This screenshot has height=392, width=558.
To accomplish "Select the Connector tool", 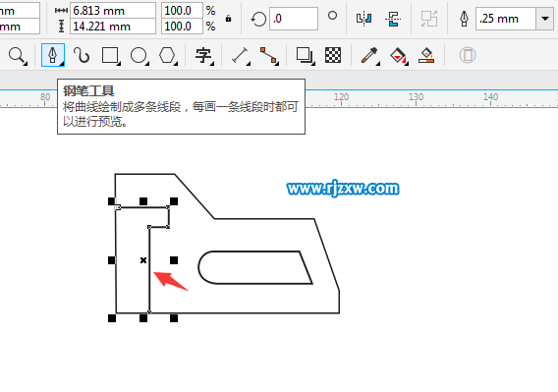I will click(269, 55).
